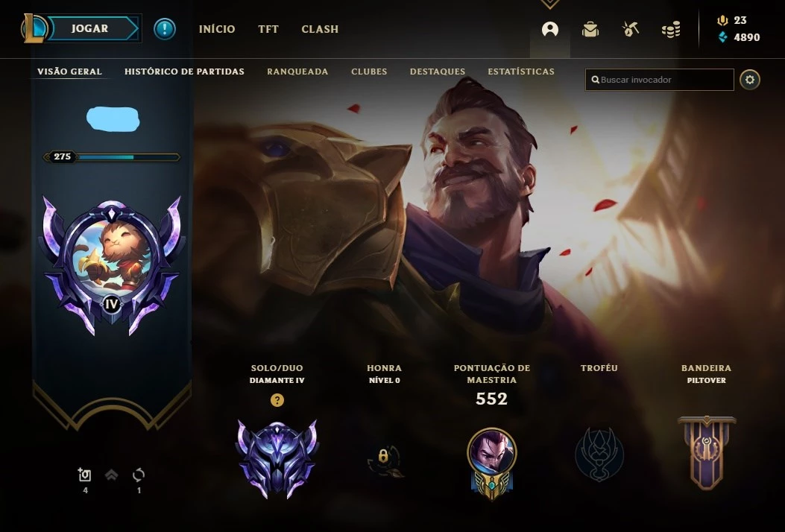Open the loot hammer icon
The image size is (785, 532).
pyautogui.click(x=630, y=30)
